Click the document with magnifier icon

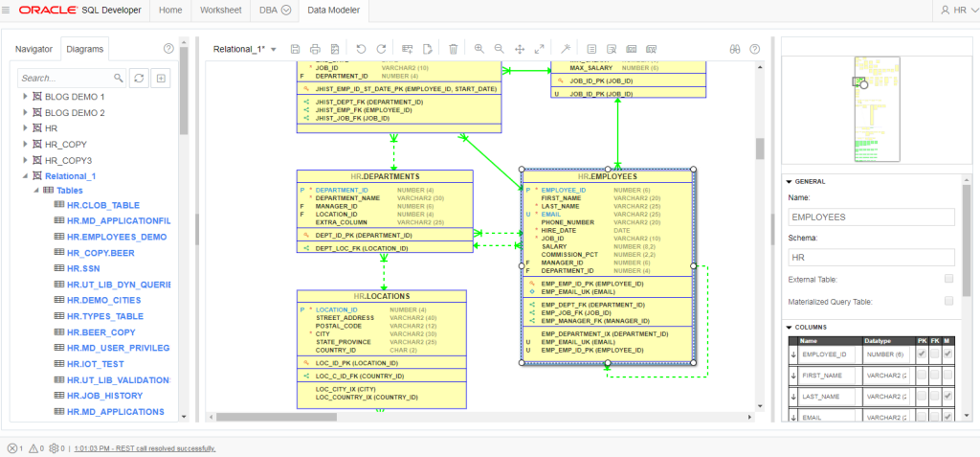coord(612,49)
